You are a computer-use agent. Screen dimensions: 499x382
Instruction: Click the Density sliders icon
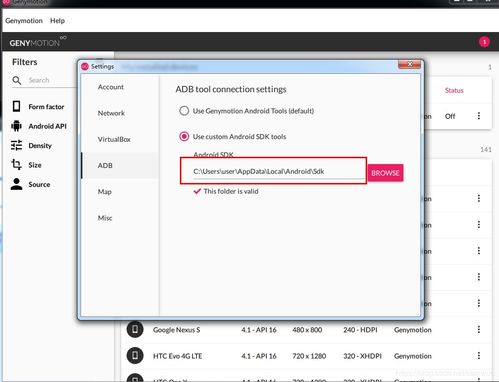(16, 145)
